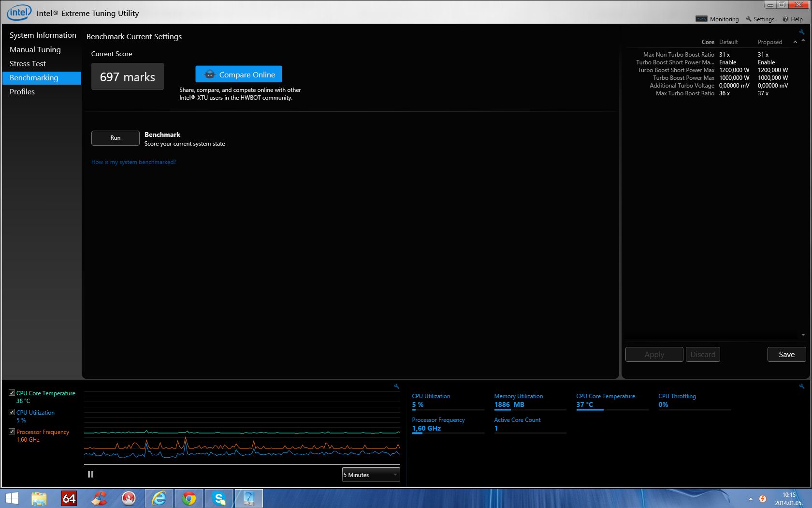Open File Explorer from the taskbar
The width and height of the screenshot is (812, 508).
click(39, 498)
